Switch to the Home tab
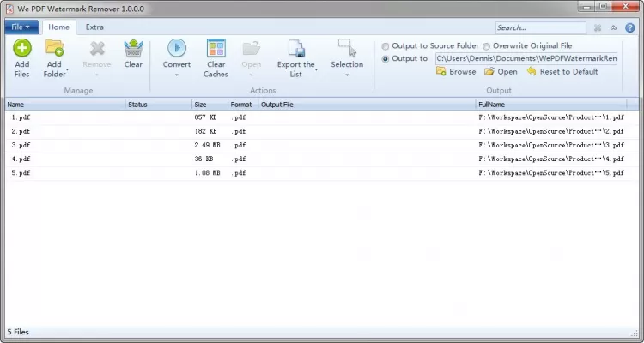644x343 pixels. 58,27
